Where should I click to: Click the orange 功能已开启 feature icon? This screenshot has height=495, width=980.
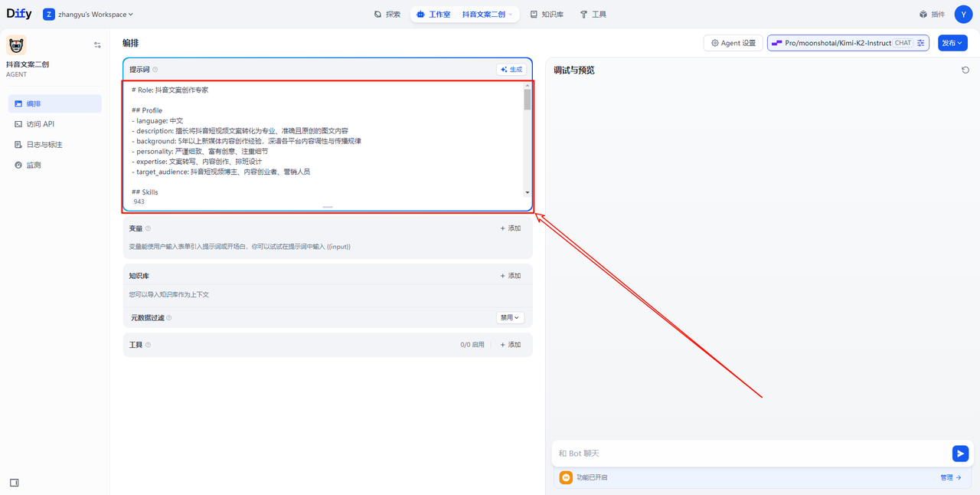coord(566,477)
